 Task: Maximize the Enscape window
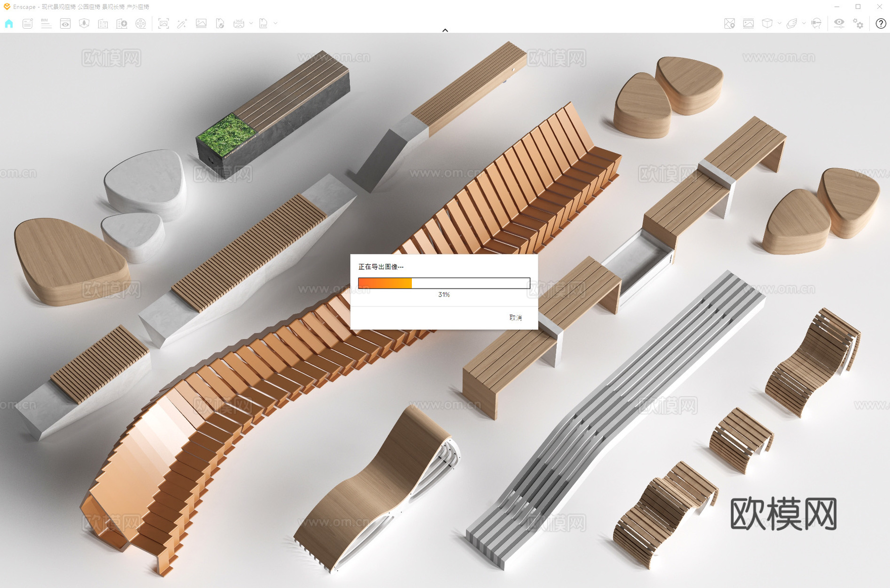[x=858, y=7]
